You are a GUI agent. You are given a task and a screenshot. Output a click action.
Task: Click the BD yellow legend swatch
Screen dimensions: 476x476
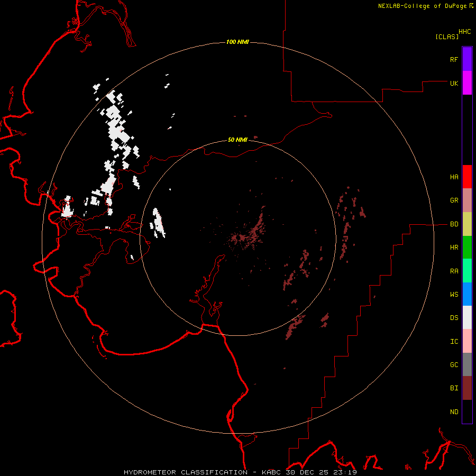467,224
